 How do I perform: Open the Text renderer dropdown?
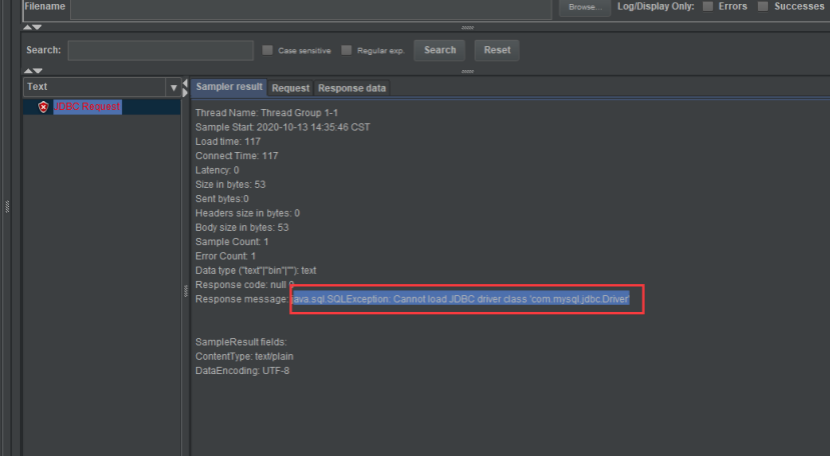pyautogui.click(x=174, y=88)
